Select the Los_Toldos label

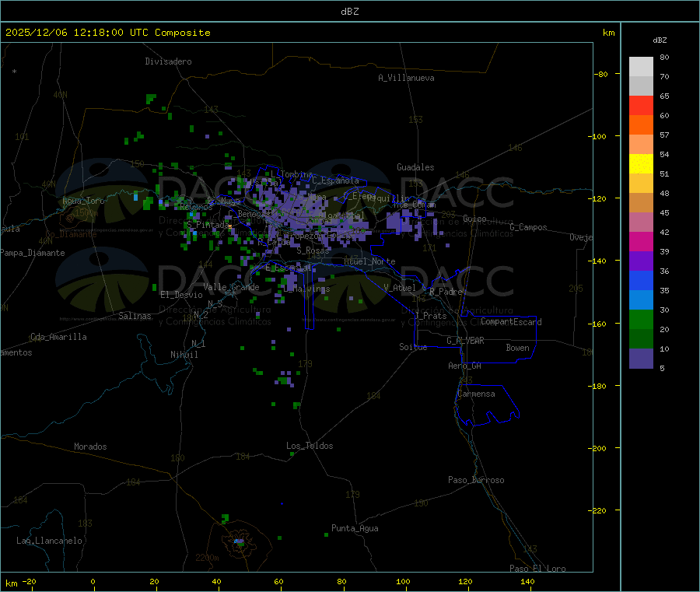click(x=310, y=446)
